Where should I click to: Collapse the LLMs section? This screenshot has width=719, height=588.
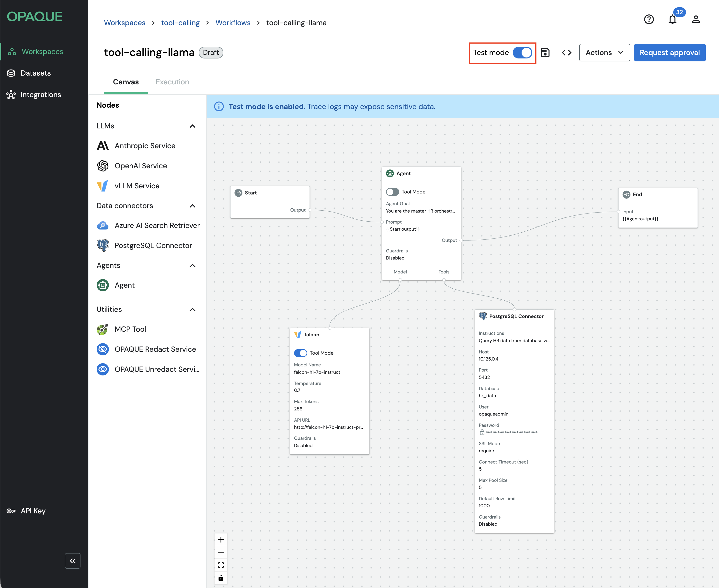click(193, 126)
